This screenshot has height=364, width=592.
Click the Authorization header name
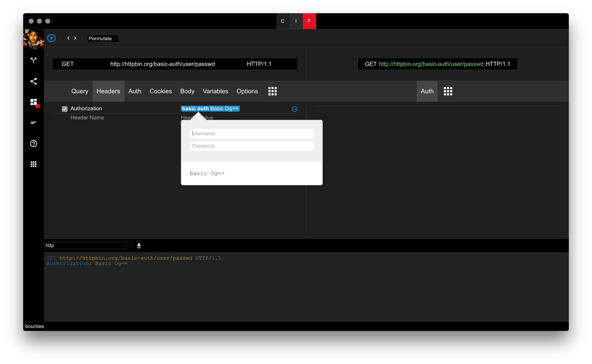click(x=86, y=109)
